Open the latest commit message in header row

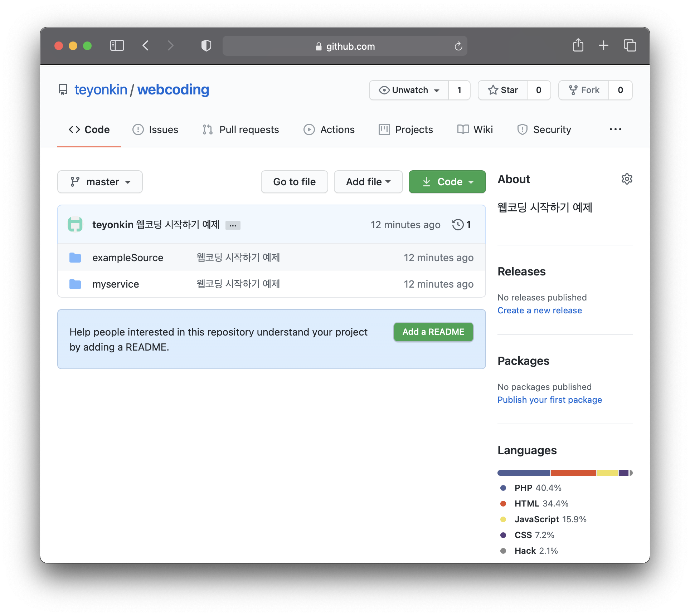click(178, 225)
